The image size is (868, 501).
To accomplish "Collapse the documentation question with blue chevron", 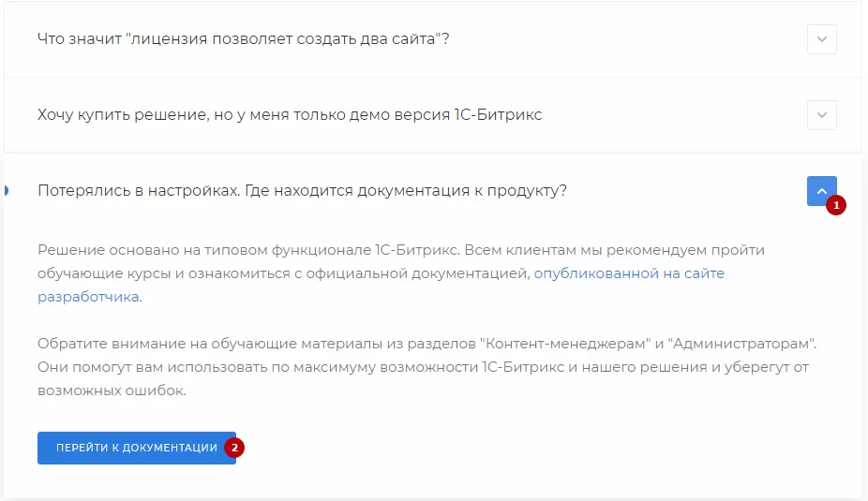I will (821, 191).
